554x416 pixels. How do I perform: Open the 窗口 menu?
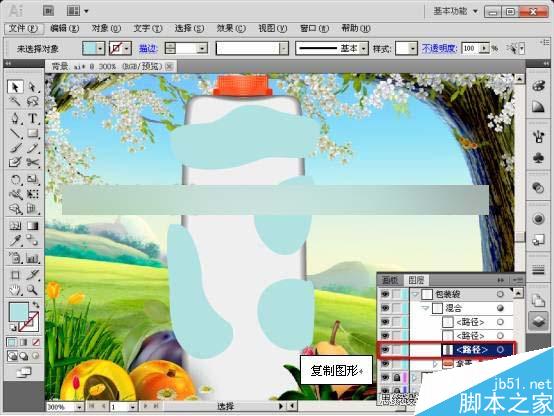(x=314, y=28)
